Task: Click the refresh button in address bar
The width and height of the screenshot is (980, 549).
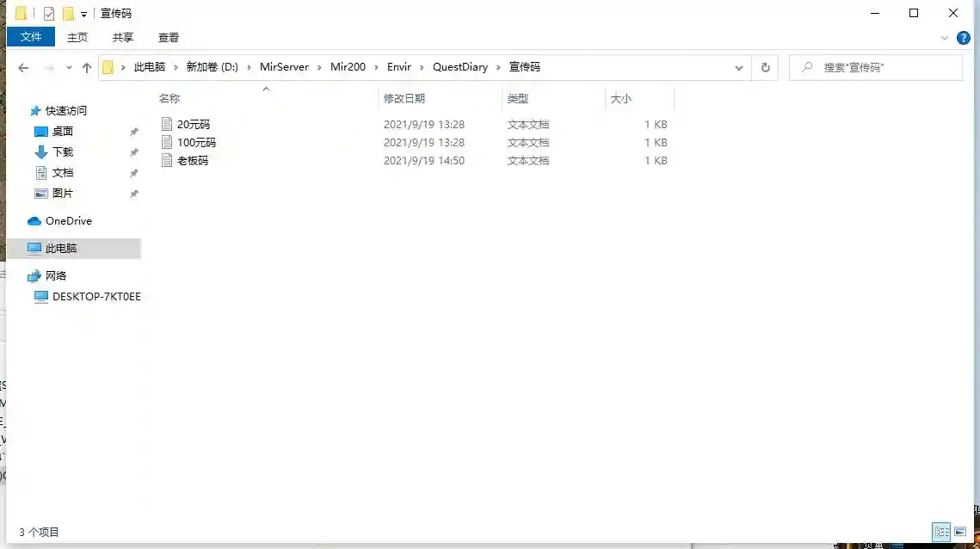Action: [x=765, y=67]
